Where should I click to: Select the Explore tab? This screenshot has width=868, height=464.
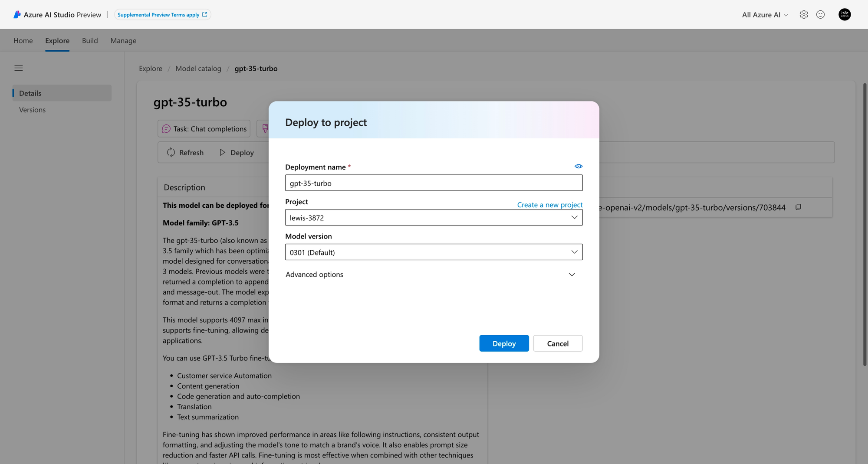[x=57, y=41]
